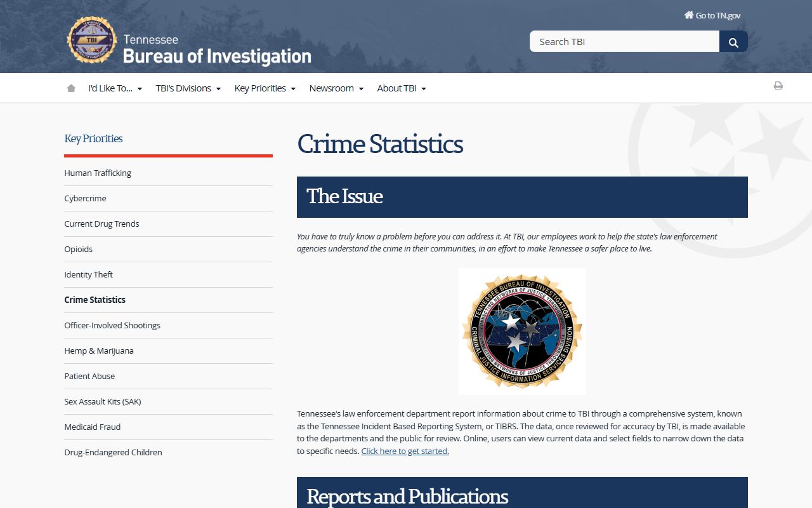Click the Crime Statistics page heading

point(380,144)
